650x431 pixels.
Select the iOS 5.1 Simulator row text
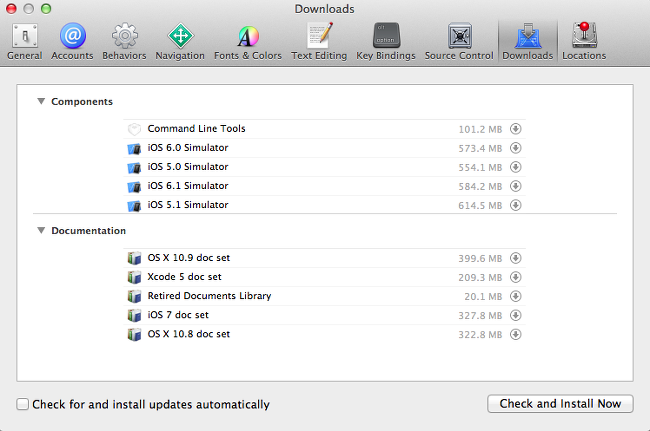[188, 205]
